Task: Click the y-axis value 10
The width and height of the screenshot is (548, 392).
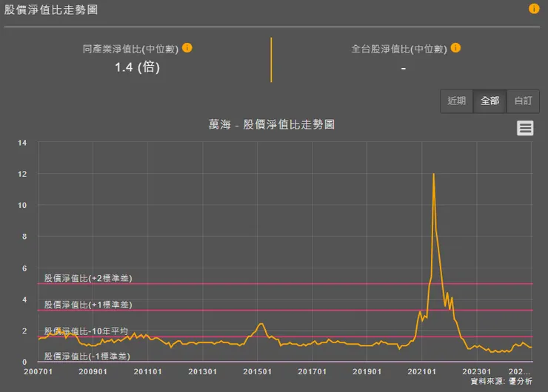Action: point(22,206)
